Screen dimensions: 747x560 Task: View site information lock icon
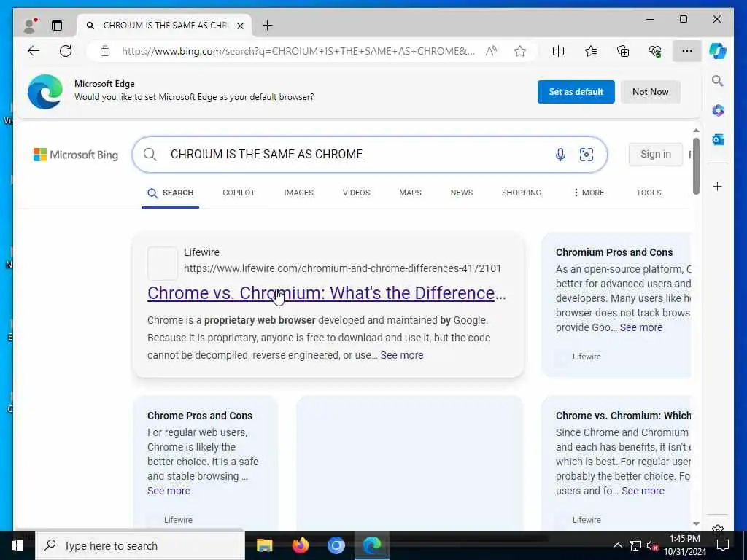pyautogui.click(x=105, y=51)
